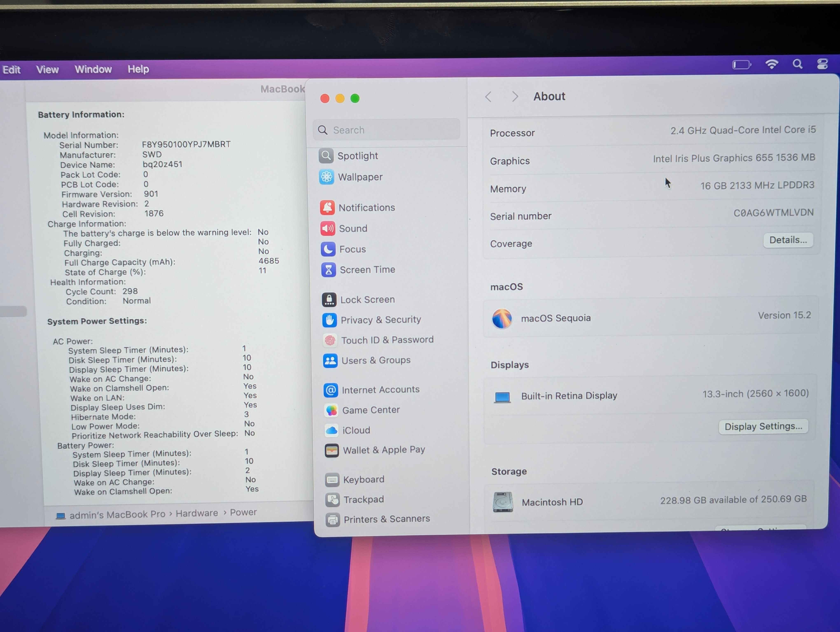Open Lock Screen icon
840x632 pixels.
point(329,300)
